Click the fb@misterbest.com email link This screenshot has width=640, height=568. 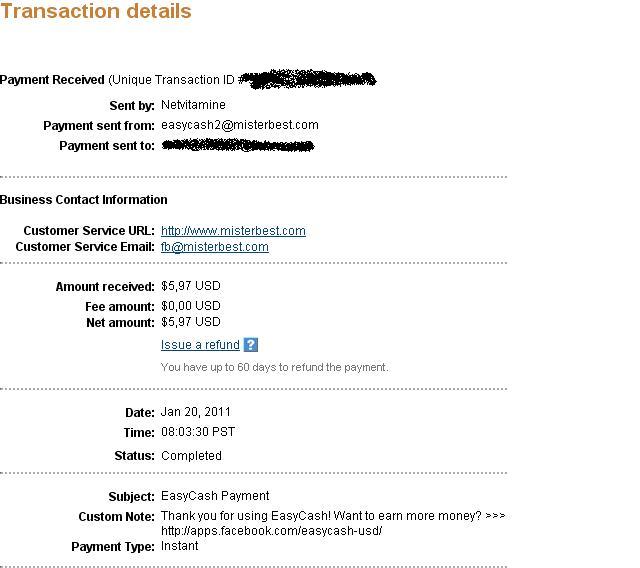coord(214,247)
